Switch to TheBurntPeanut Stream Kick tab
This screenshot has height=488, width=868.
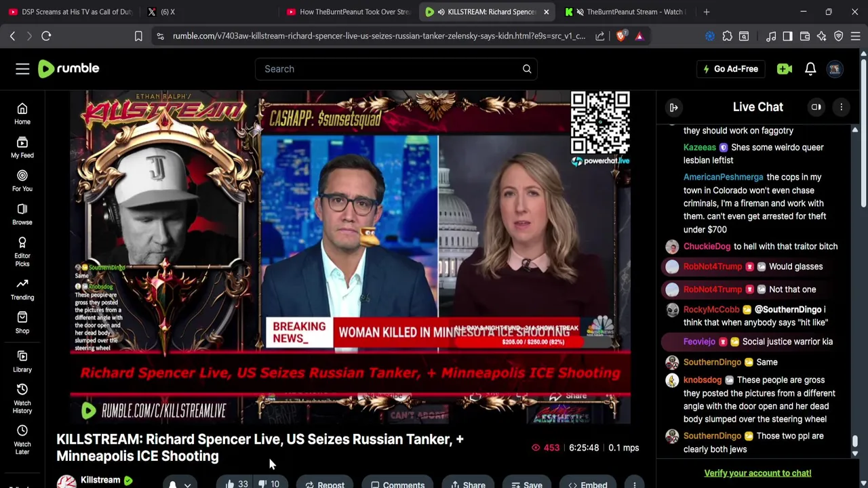click(627, 12)
